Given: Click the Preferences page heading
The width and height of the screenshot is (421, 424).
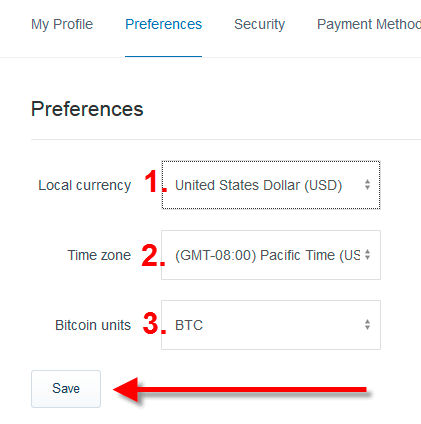Looking at the screenshot, I should click(x=87, y=109).
